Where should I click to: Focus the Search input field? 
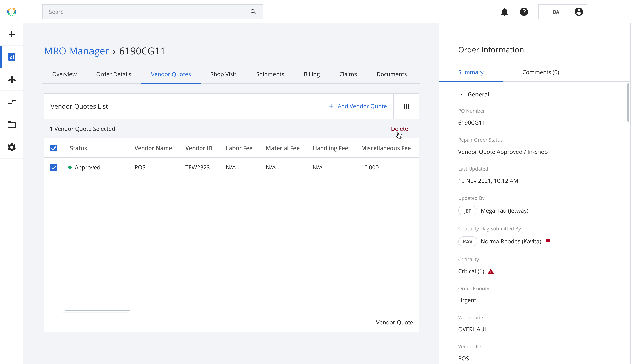point(153,12)
